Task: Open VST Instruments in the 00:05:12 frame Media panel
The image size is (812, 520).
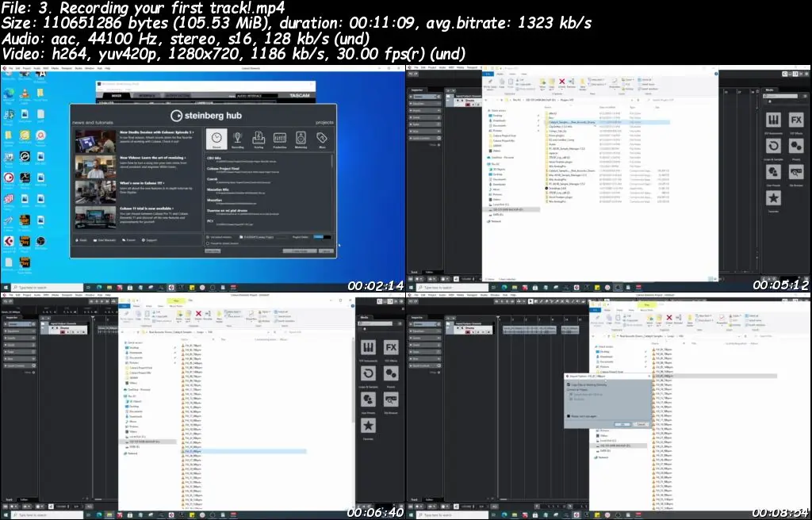Action: (x=773, y=120)
